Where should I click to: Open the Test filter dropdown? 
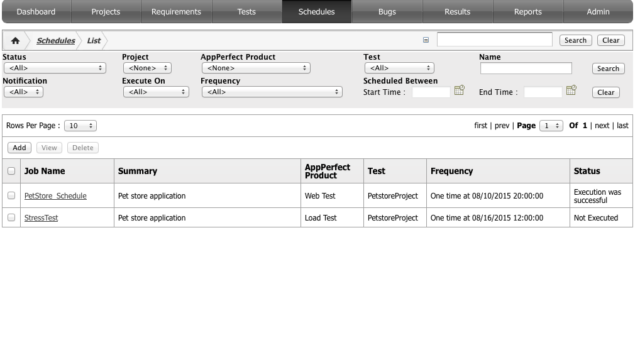tap(399, 68)
